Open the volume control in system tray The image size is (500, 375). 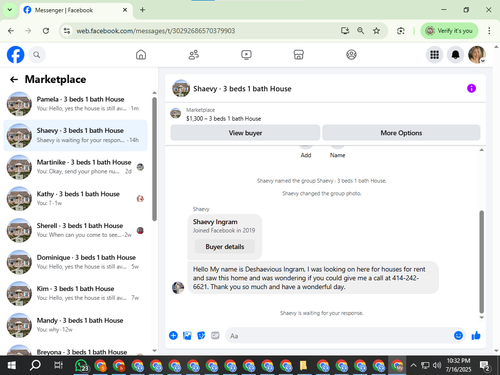(437, 365)
